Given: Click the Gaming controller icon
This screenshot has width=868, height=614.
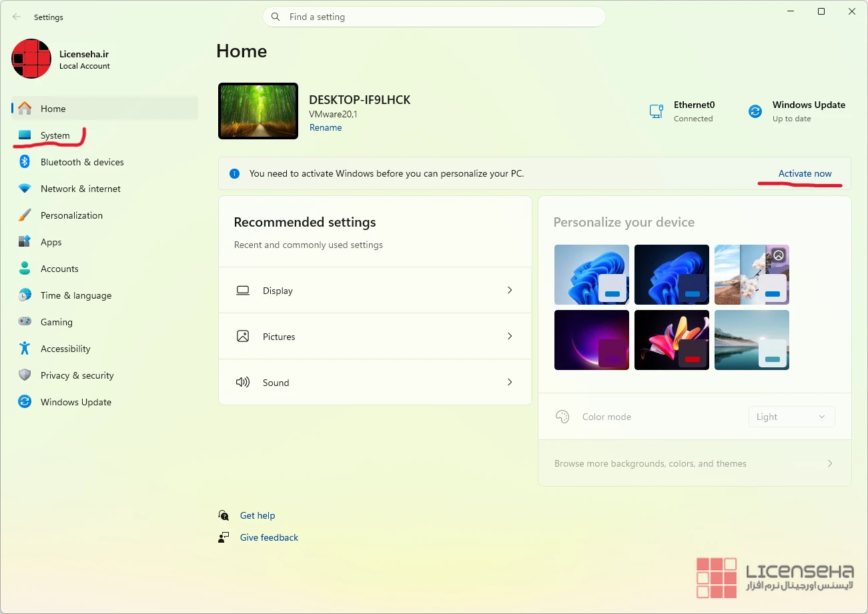Looking at the screenshot, I should pos(25,322).
